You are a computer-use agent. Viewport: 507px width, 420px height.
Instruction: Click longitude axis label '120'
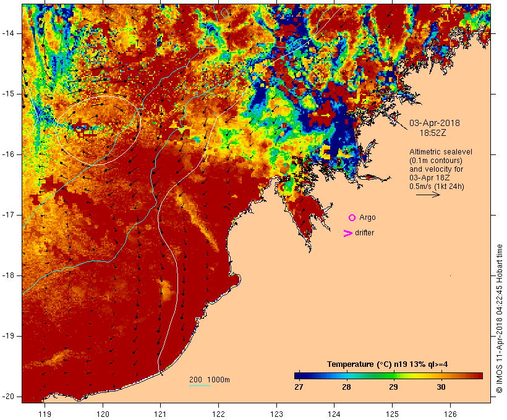click(103, 414)
